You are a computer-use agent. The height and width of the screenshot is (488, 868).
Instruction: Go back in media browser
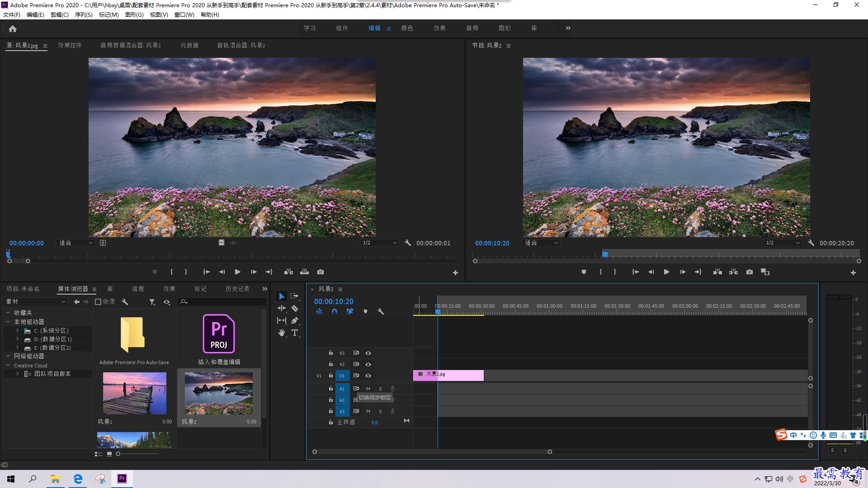(x=77, y=302)
